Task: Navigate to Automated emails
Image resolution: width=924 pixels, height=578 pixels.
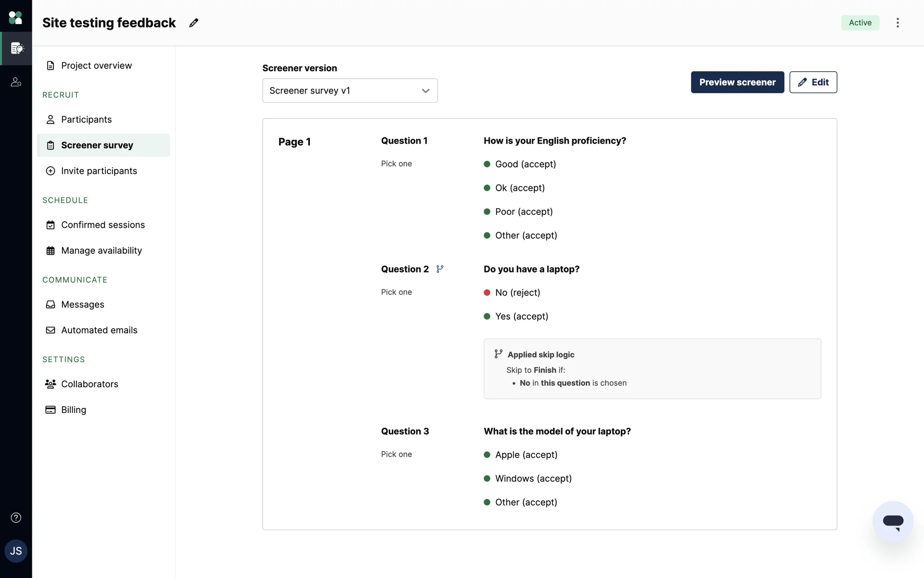Action: point(99,330)
